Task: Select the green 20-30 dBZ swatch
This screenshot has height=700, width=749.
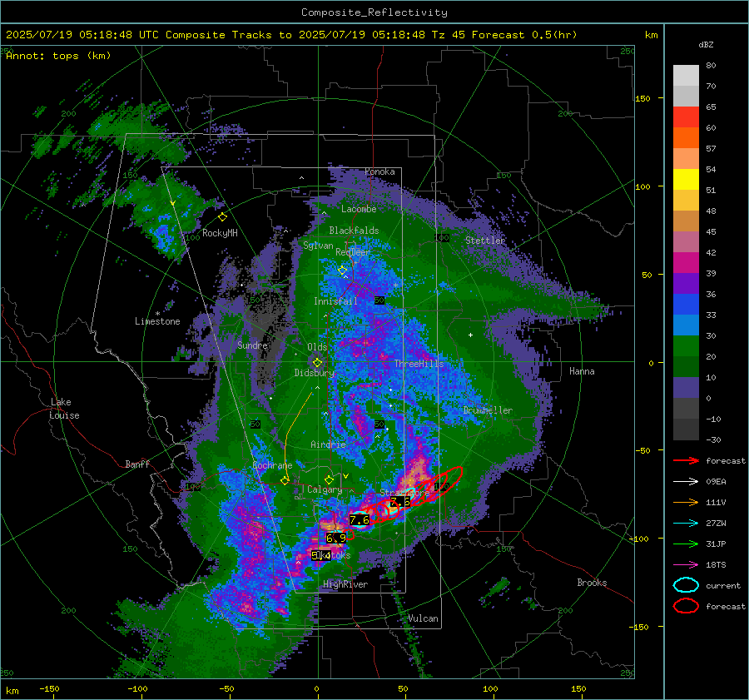Action: point(686,346)
